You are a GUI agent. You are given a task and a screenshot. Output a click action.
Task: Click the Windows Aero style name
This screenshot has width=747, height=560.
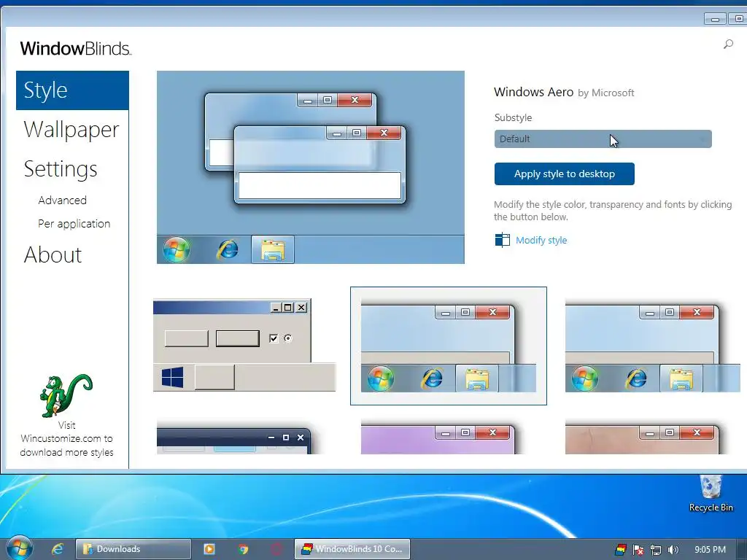(x=533, y=92)
